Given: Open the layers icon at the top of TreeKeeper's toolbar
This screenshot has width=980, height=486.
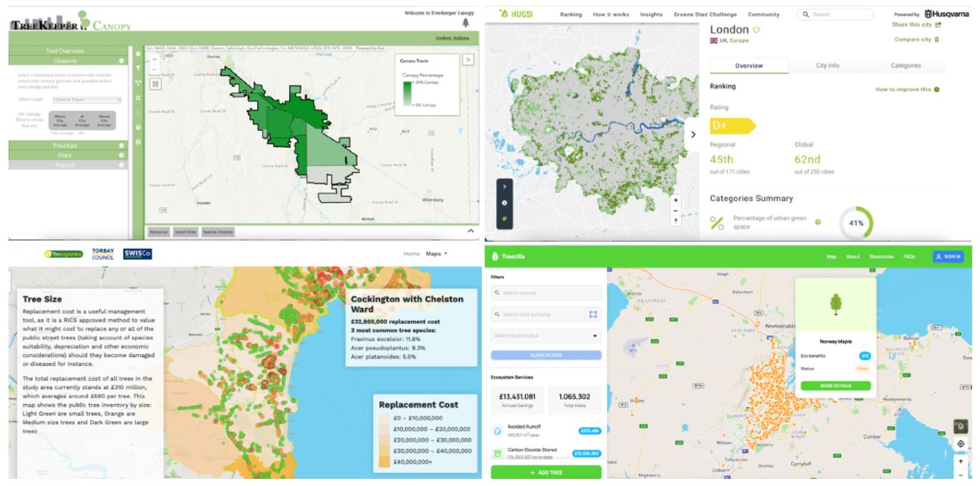Looking at the screenshot, I should [x=137, y=53].
